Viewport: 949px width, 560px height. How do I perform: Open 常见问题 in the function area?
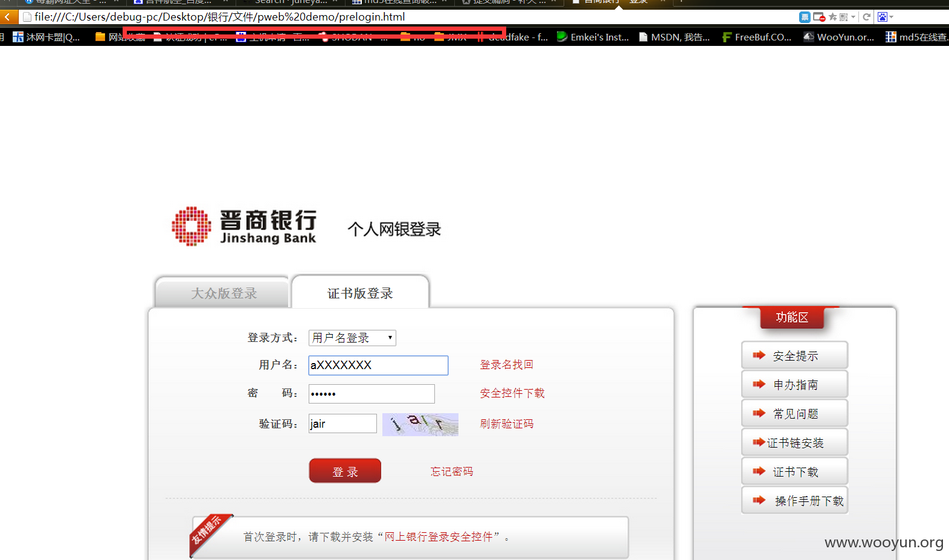click(794, 413)
